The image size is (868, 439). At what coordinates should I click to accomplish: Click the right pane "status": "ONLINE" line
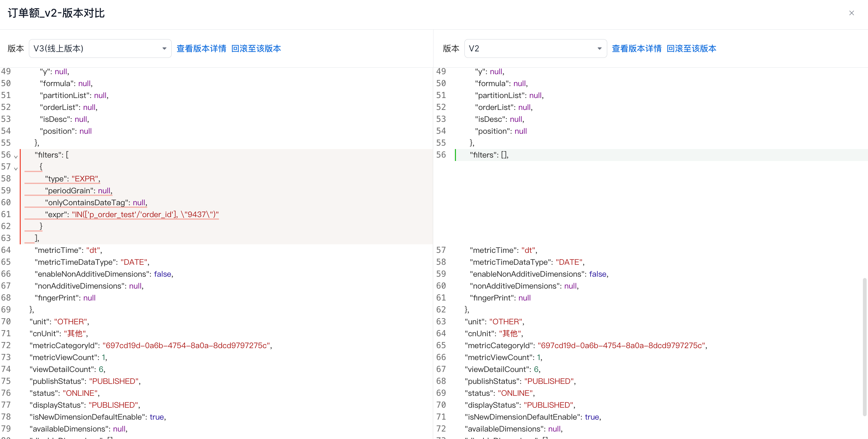pos(499,393)
